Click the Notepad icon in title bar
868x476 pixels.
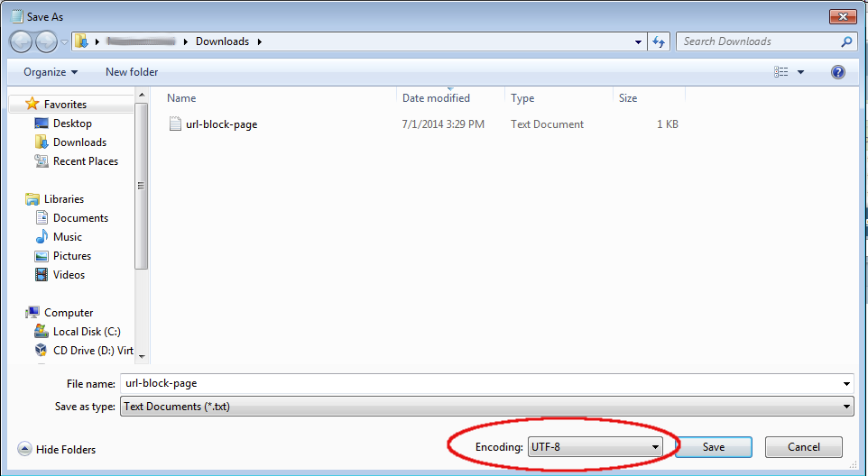pos(17,16)
